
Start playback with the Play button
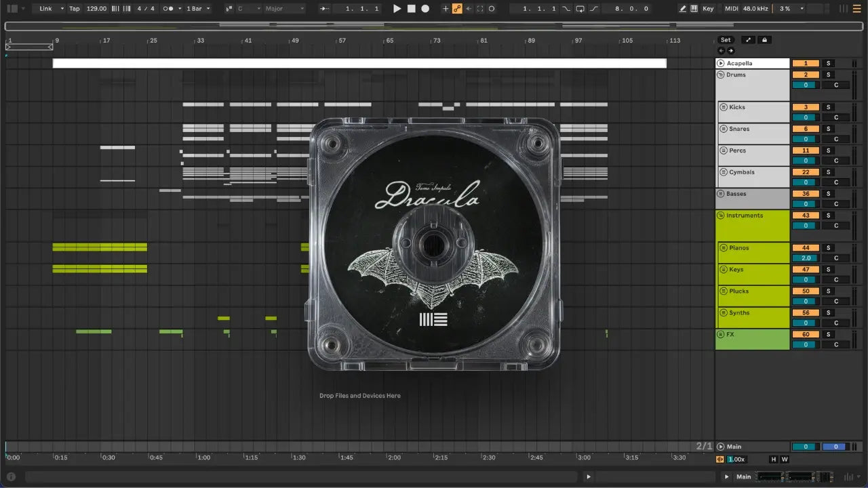397,9
